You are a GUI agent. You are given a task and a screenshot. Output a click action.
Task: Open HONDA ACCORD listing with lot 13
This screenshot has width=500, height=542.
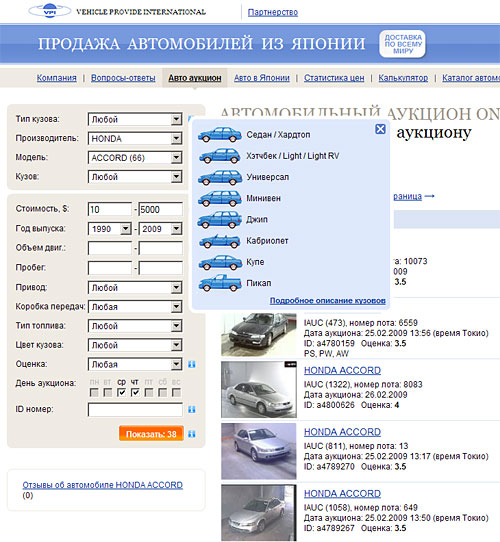pyautogui.click(x=342, y=432)
